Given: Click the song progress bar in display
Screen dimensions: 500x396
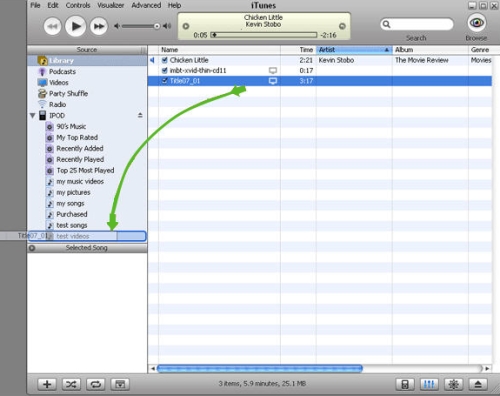Looking at the screenshot, I should [264, 35].
